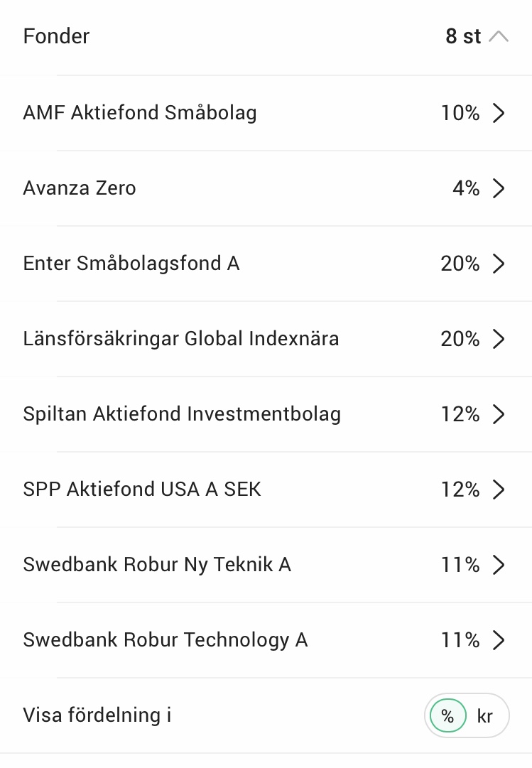Select Enter Småbolagsfond A row
532x768 pixels.
[x=131, y=264]
